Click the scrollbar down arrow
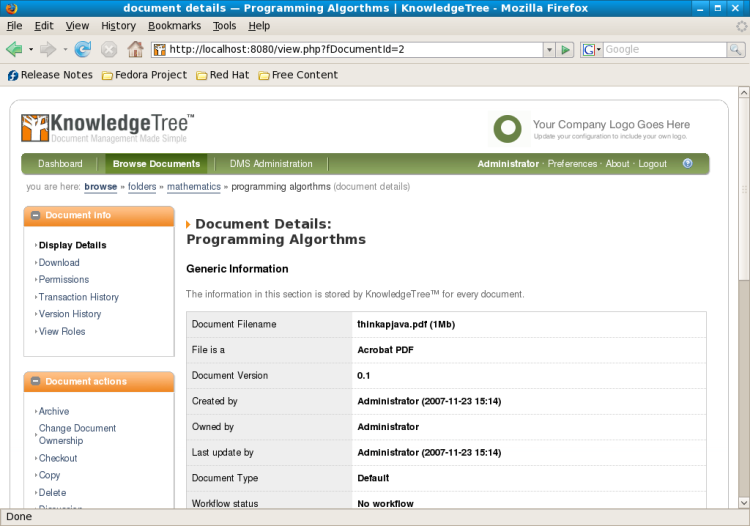This screenshot has height=526, width=750. 744,502
